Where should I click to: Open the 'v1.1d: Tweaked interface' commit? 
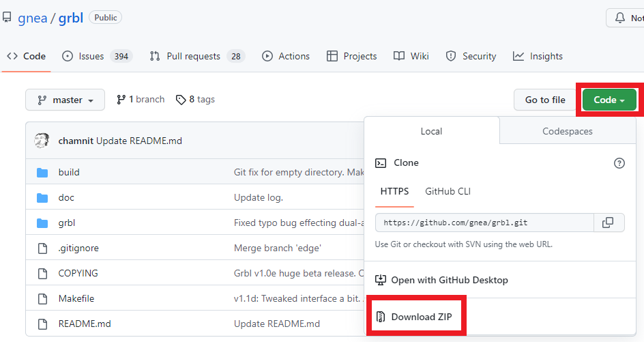[299, 298]
